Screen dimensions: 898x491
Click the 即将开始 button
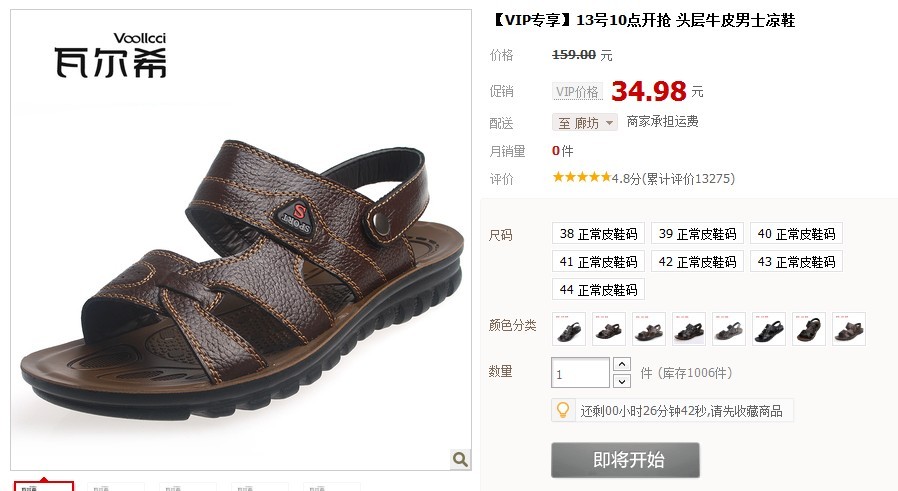point(625,460)
